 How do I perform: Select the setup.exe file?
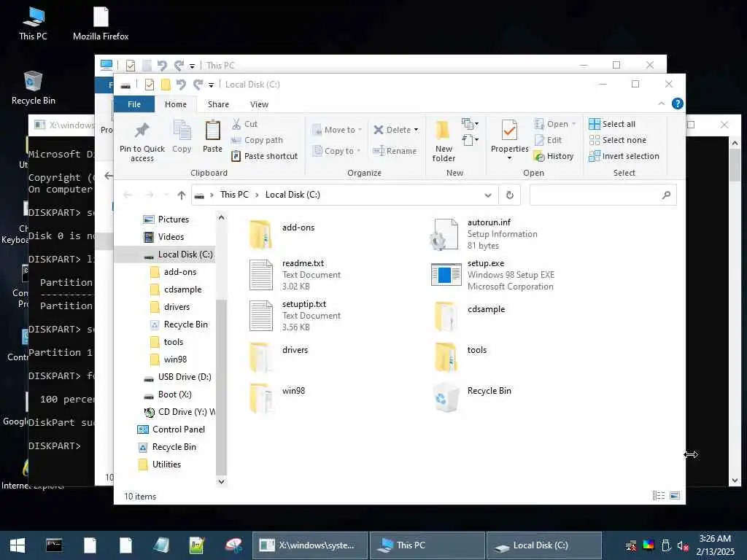point(493,275)
